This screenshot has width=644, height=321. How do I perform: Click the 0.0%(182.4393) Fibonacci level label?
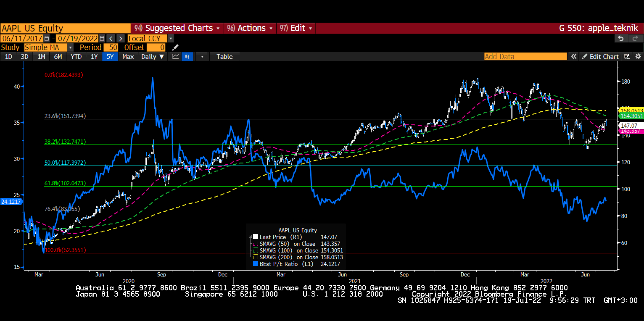point(63,75)
